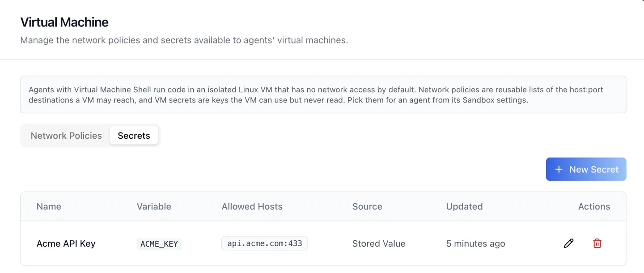644x273 pixels.
Task: Click the Virtual Machine page heading
Action: pos(64,22)
